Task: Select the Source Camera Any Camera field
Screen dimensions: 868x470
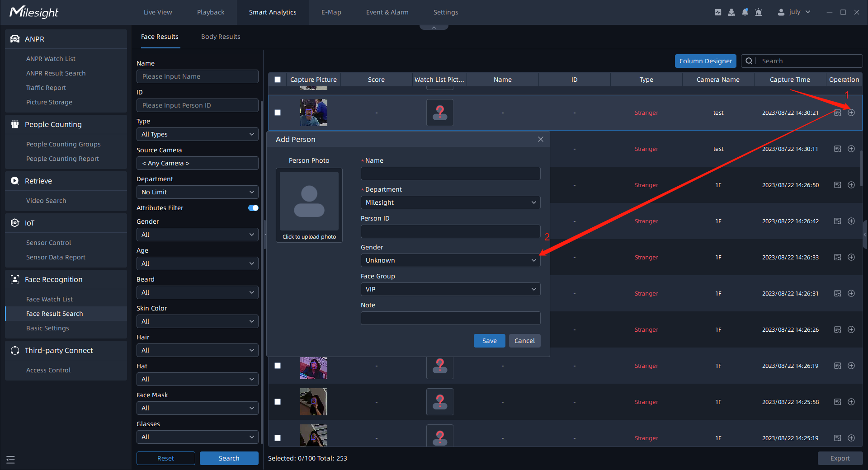Action: 198,163
